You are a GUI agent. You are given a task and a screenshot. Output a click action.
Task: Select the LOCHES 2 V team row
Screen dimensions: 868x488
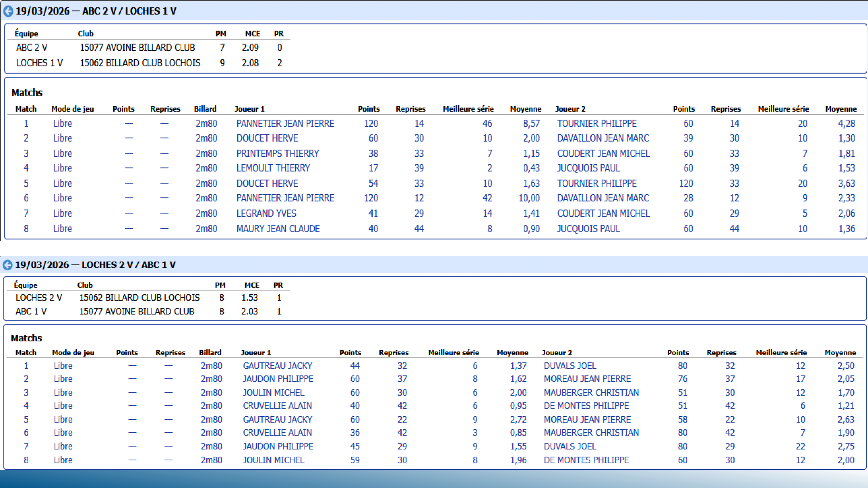(x=39, y=298)
